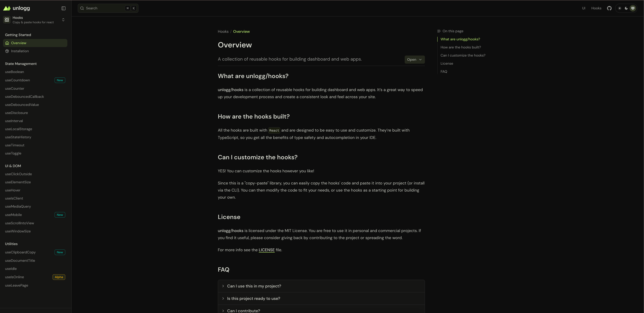
Task: Click the search magnifier icon
Action: tap(82, 8)
